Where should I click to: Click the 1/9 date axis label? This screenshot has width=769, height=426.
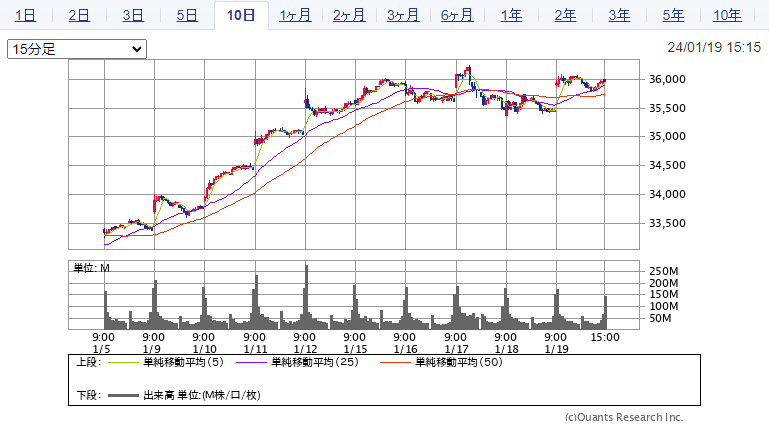152,349
